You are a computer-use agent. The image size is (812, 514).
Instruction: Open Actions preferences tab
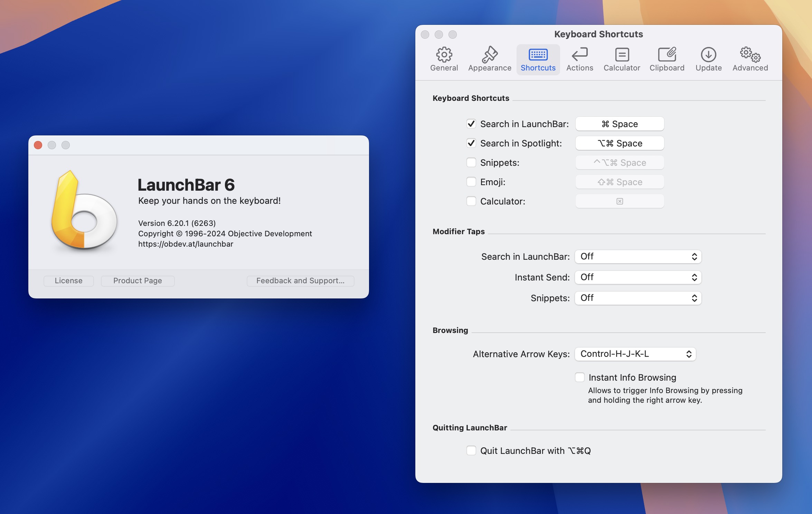pyautogui.click(x=579, y=57)
